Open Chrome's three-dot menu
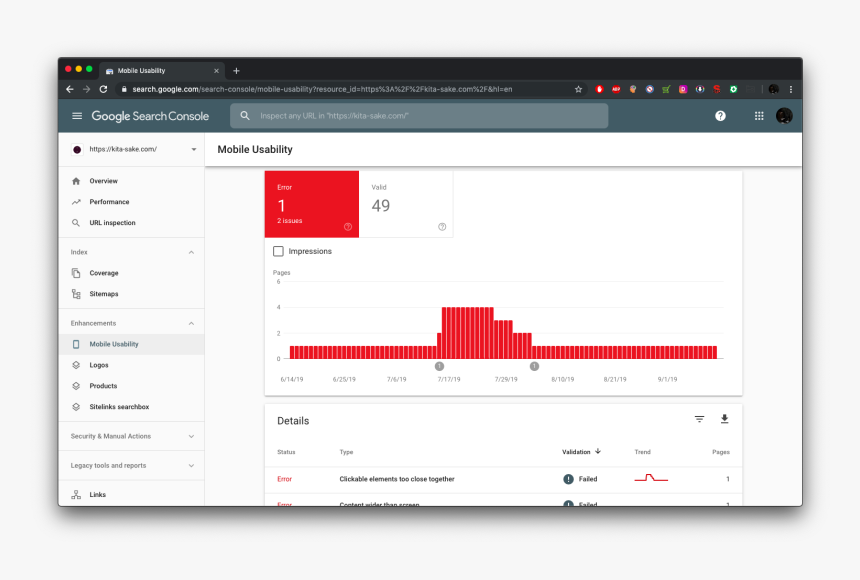This screenshot has height=580, width=860. (x=790, y=89)
